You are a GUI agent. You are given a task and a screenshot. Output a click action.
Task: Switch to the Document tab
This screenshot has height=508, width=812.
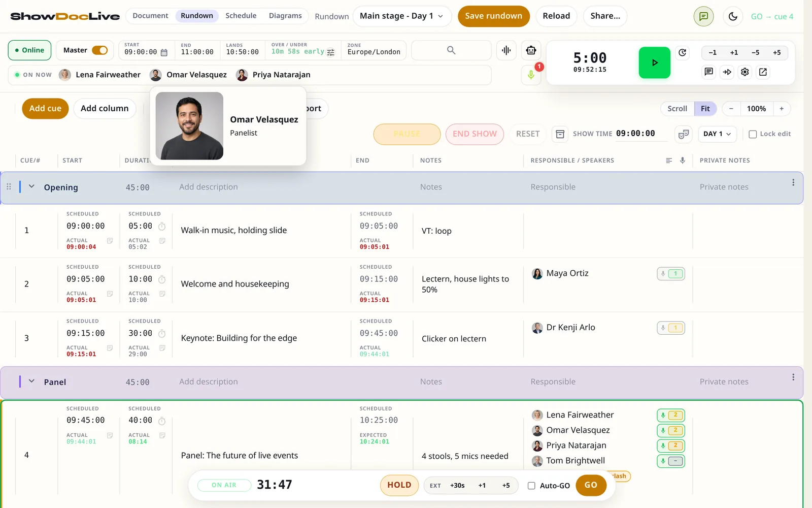point(150,16)
